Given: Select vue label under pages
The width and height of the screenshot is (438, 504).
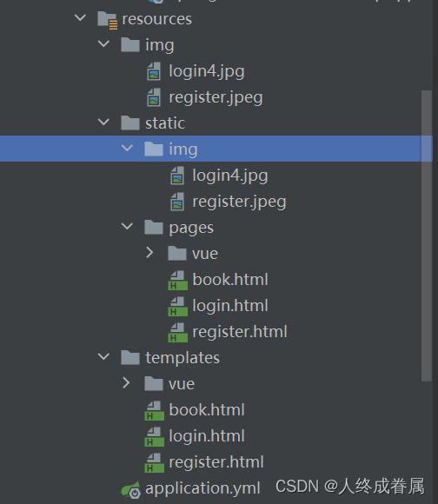Looking at the screenshot, I should 205,254.
